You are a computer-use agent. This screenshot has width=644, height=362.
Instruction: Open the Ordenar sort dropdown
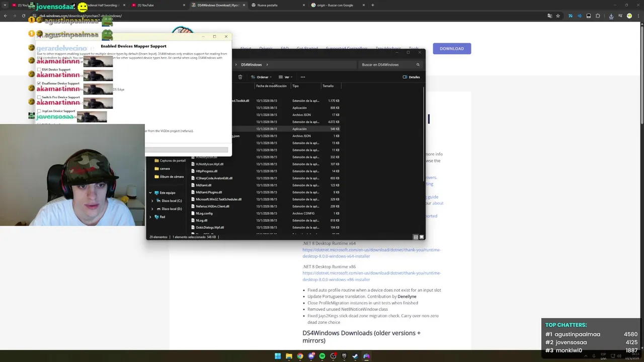pos(262,77)
